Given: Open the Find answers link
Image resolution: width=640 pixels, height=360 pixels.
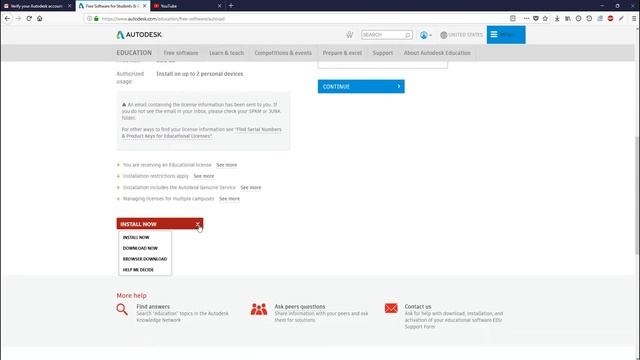Looking at the screenshot, I should [153, 307].
